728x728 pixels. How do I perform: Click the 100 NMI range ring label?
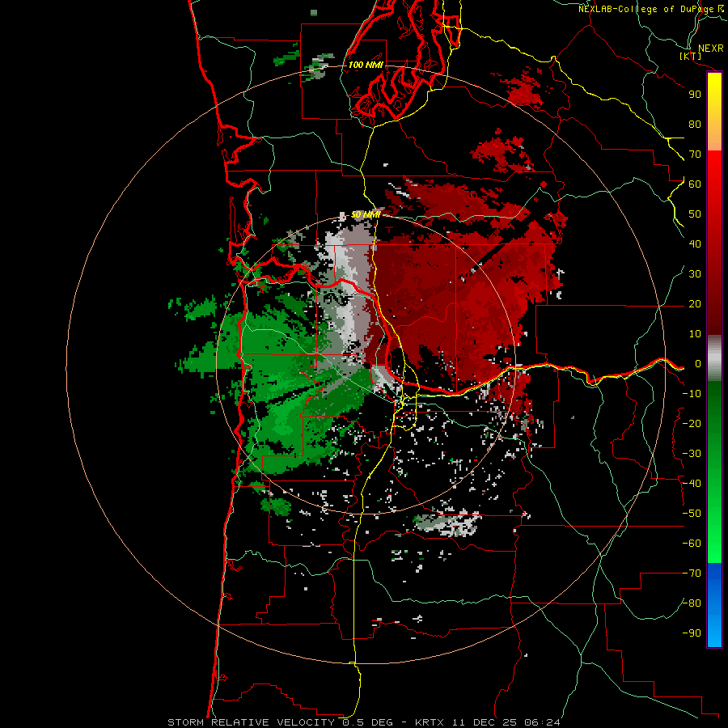(366, 65)
